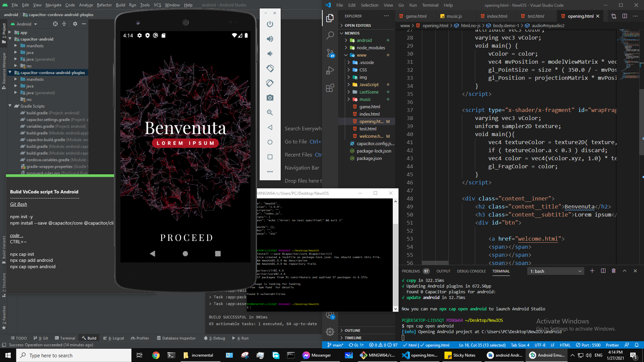Tap PROCEED in the emulator app
644x362 pixels.
coord(186,238)
